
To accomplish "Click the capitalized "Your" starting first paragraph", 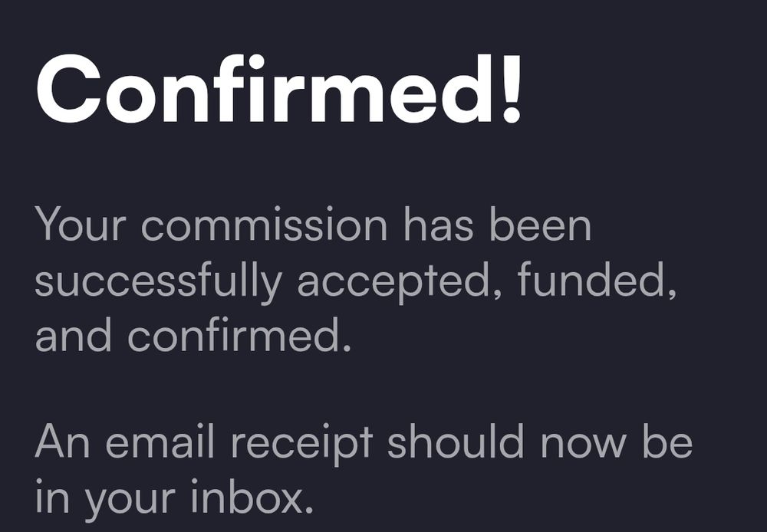I will [81, 225].
